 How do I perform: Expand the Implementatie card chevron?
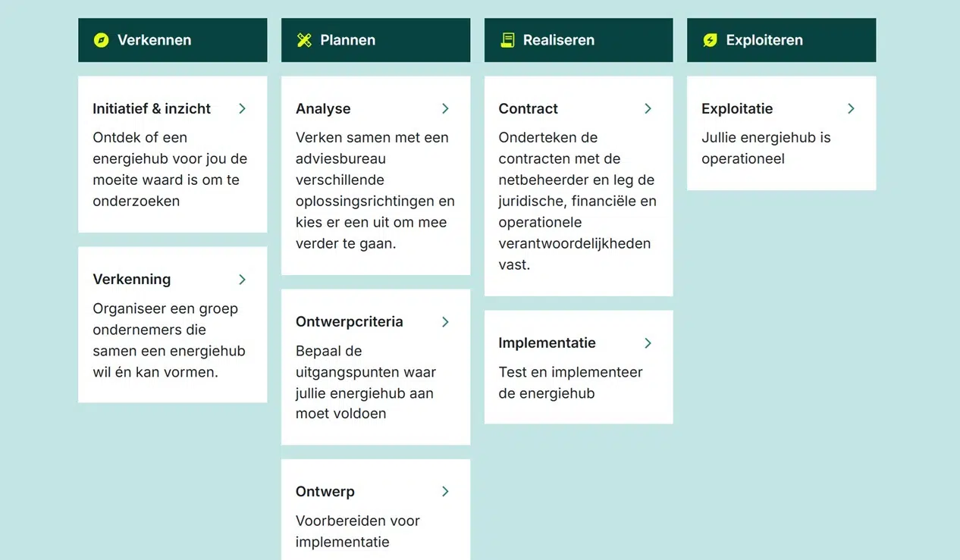[648, 343]
